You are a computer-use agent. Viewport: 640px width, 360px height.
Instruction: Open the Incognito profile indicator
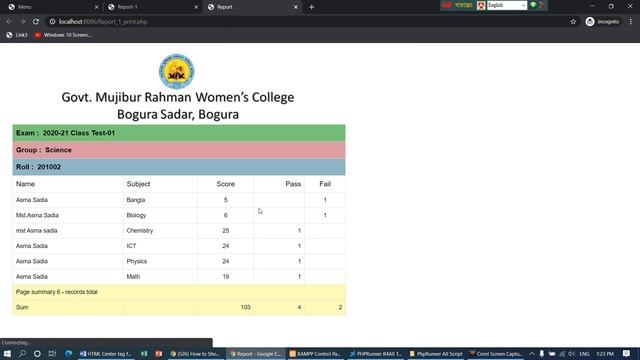click(x=602, y=22)
